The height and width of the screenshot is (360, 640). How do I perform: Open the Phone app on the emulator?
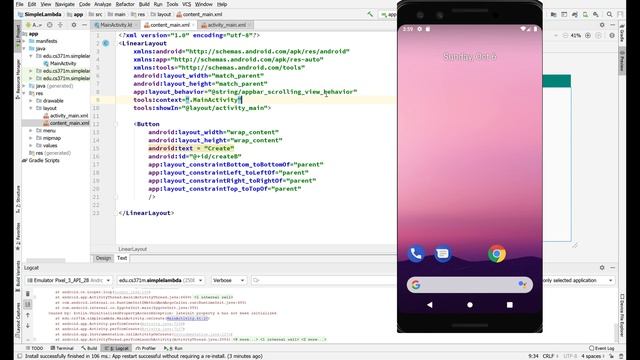(416, 254)
